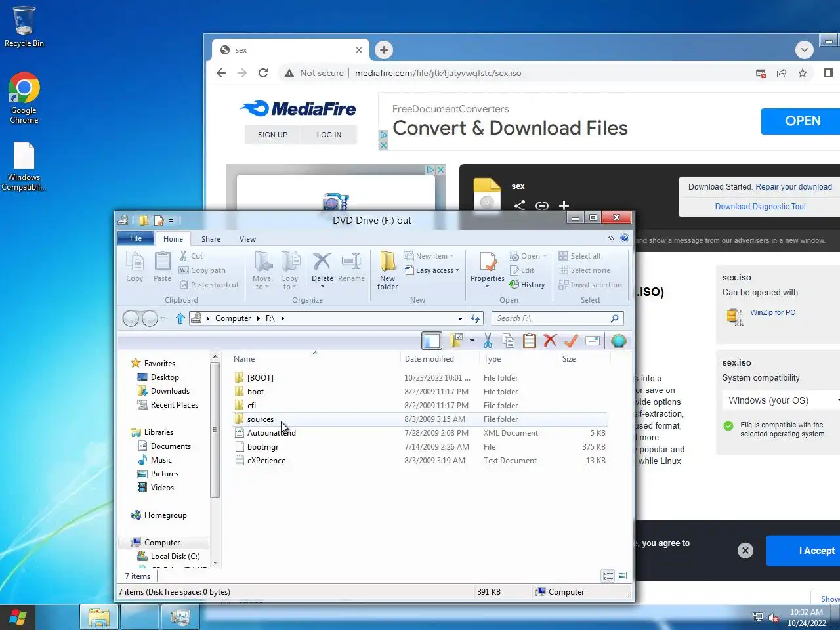840x630 pixels.
Task: Collapse the ribbon with the small up chevron
Action: coord(610,238)
